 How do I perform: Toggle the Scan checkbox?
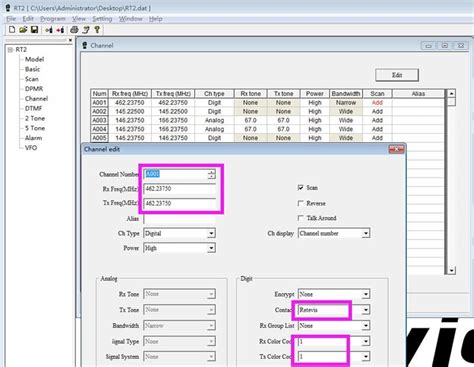coord(300,188)
